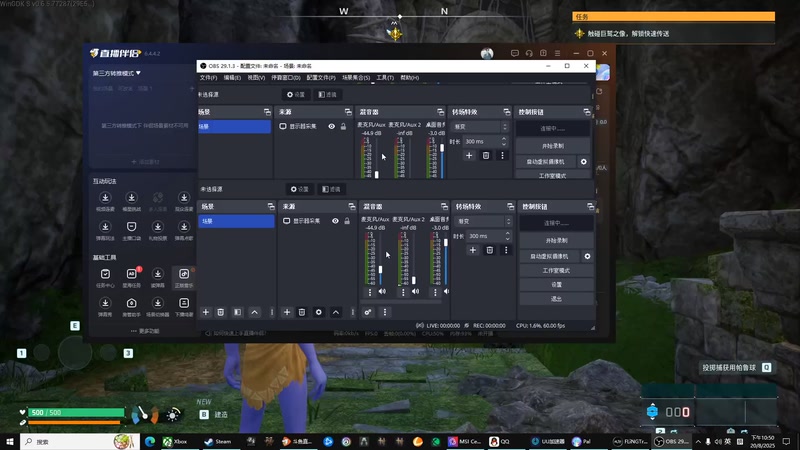800x450 pixels.
Task: Remove transition with lower transitions trash icon
Action: click(489, 250)
